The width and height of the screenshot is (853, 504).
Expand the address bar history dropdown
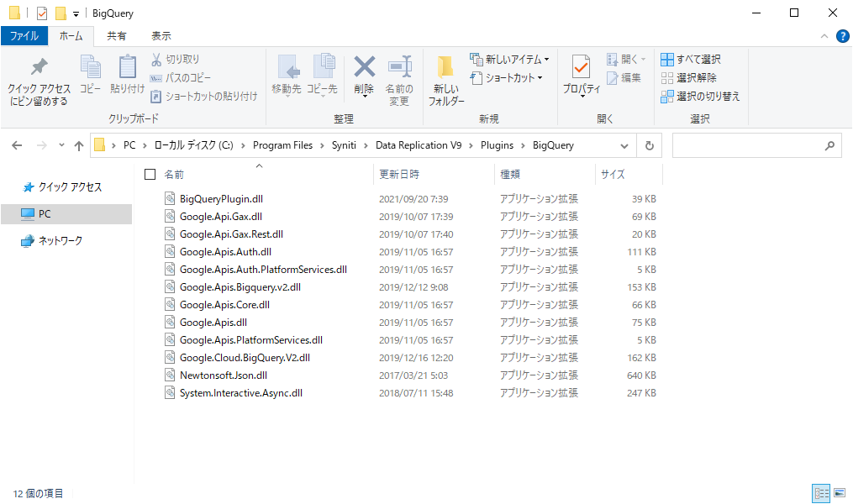(624, 145)
